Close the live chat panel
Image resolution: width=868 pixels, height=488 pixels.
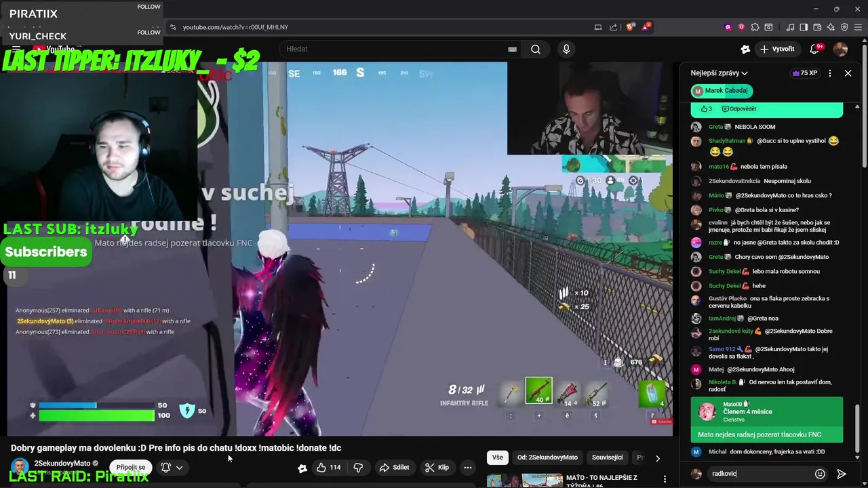tap(848, 73)
